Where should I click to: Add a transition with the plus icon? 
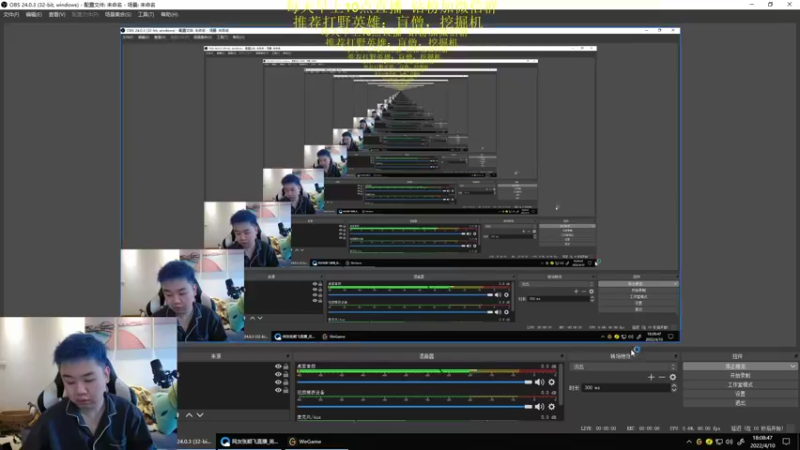pos(651,377)
